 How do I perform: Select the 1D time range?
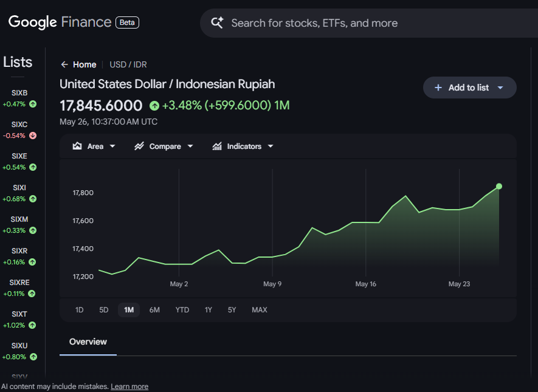click(79, 310)
